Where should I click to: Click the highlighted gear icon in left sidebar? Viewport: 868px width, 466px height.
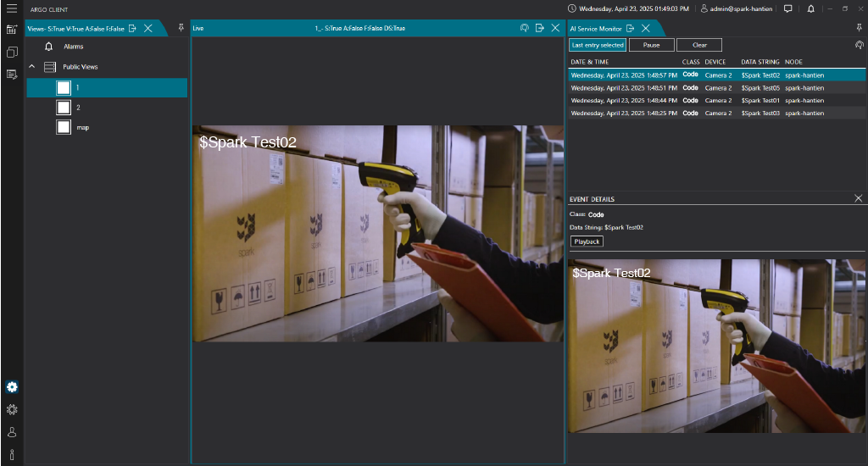click(12, 387)
